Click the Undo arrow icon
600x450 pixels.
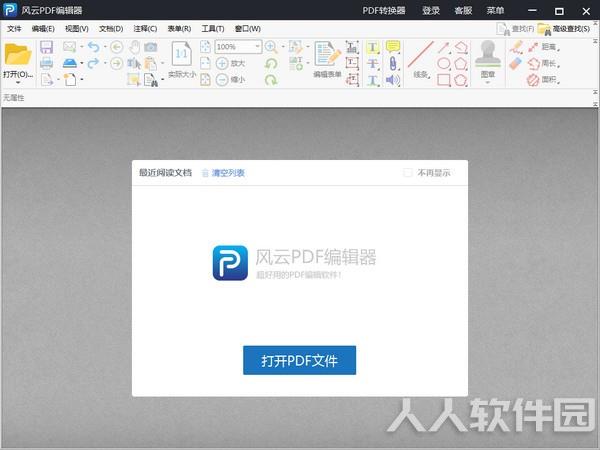(93, 47)
